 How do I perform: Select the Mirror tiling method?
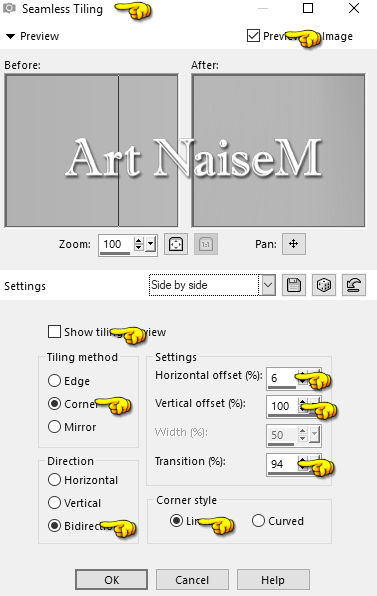[54, 426]
